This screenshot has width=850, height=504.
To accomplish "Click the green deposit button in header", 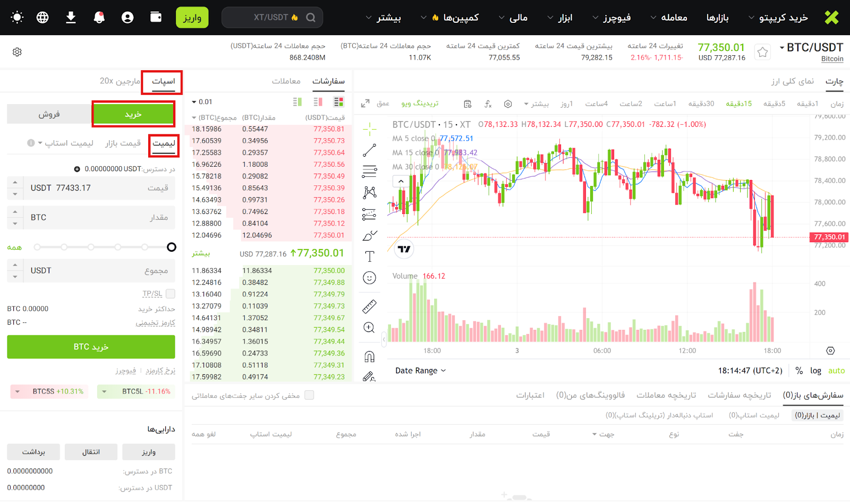I will coord(192,18).
